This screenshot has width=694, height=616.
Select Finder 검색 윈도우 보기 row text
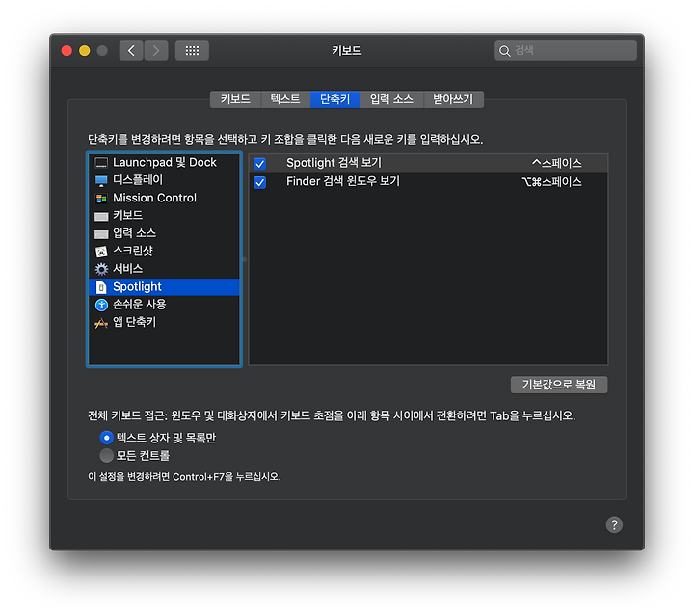coord(343,181)
